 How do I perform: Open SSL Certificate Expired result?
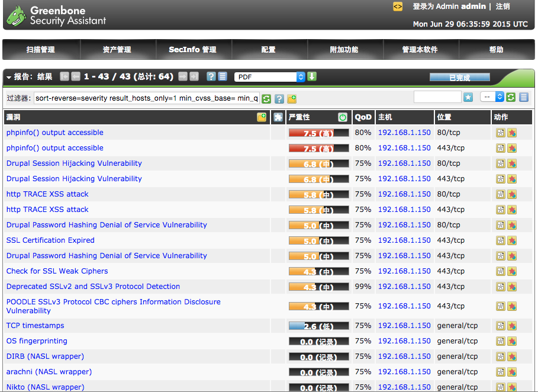pos(50,240)
